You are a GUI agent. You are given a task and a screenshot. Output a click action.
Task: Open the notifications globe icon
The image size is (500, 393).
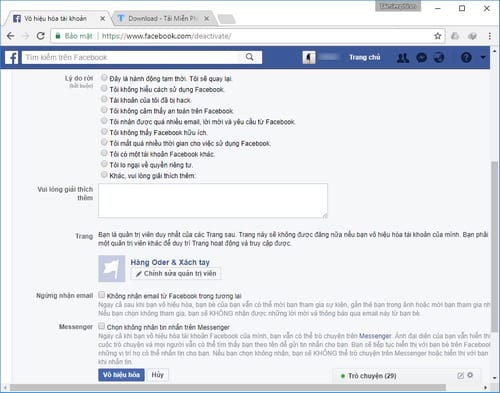coord(439,58)
